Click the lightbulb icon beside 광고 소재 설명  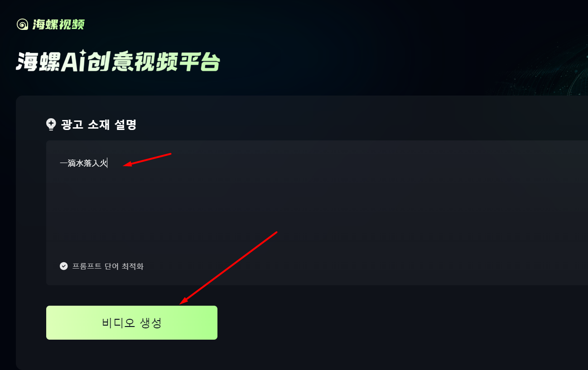pos(51,125)
